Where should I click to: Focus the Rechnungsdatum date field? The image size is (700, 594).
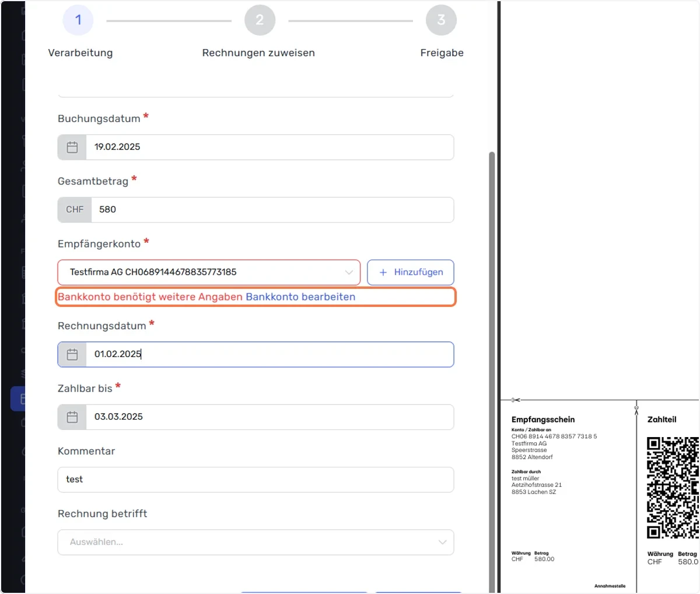pyautogui.click(x=270, y=354)
